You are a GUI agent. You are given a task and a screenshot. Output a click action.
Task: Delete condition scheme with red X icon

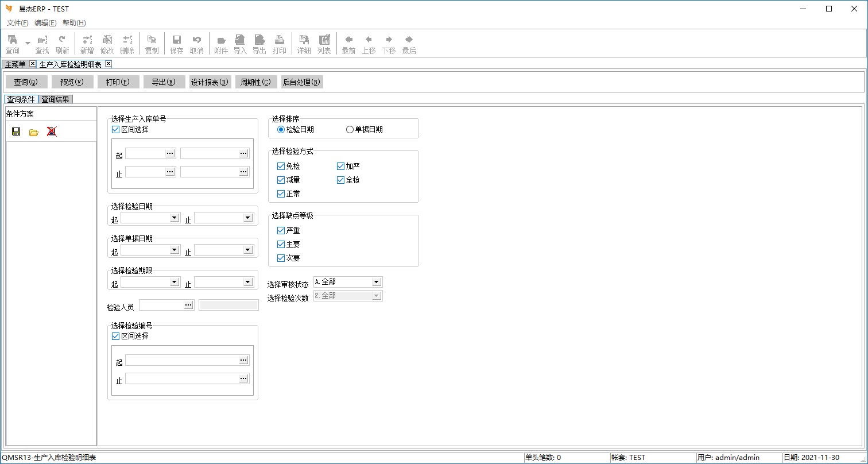(x=52, y=132)
